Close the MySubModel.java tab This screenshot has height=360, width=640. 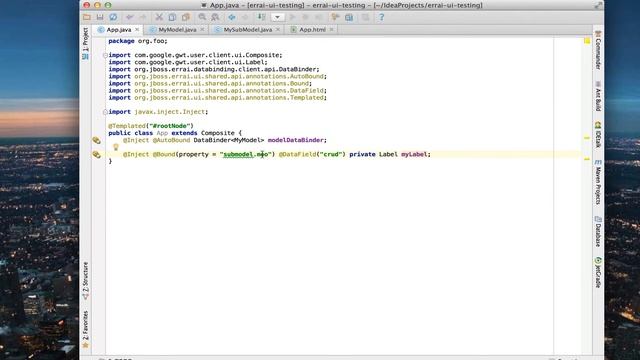278,30
